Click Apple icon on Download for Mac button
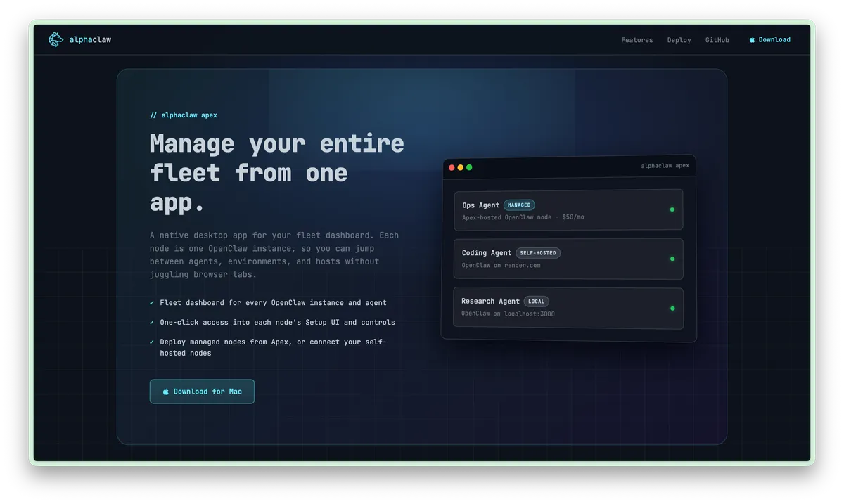The image size is (844, 504). pos(166,392)
